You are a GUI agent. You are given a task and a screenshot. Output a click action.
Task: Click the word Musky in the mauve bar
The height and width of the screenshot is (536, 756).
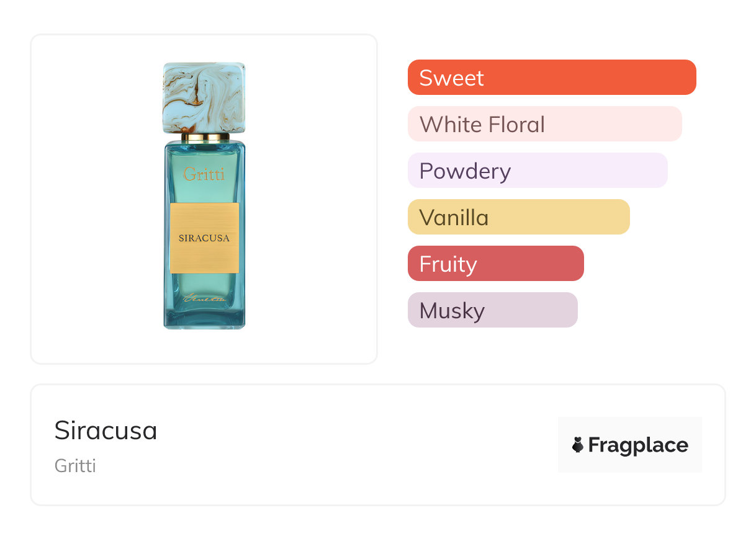(452, 310)
